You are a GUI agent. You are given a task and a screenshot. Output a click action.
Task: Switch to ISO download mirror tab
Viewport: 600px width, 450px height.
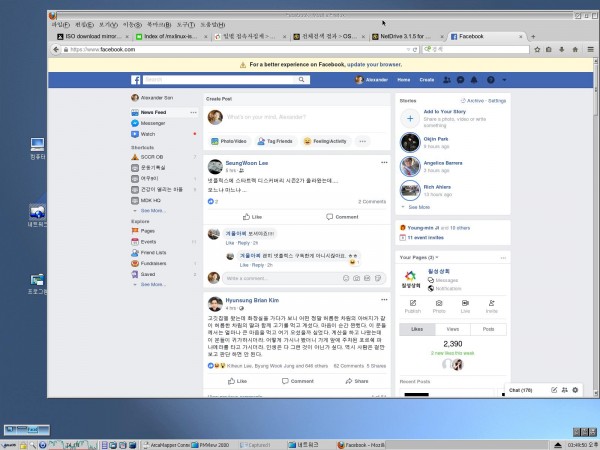94,36
